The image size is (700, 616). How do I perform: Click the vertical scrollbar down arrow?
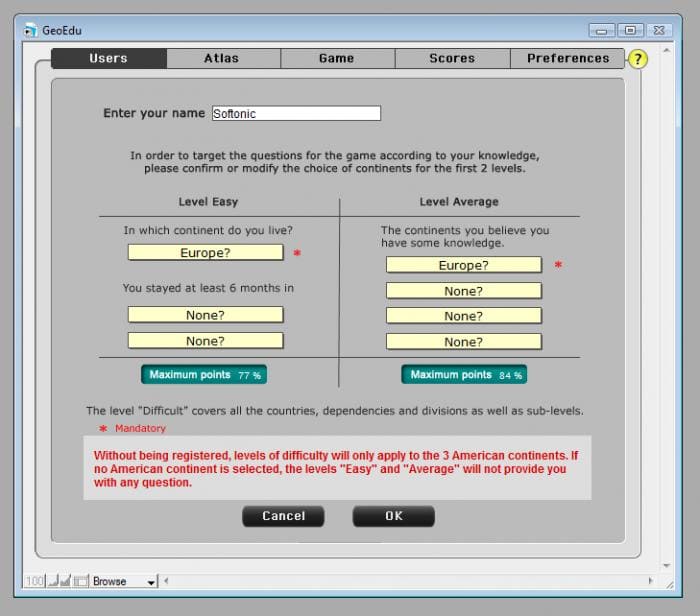(667, 566)
